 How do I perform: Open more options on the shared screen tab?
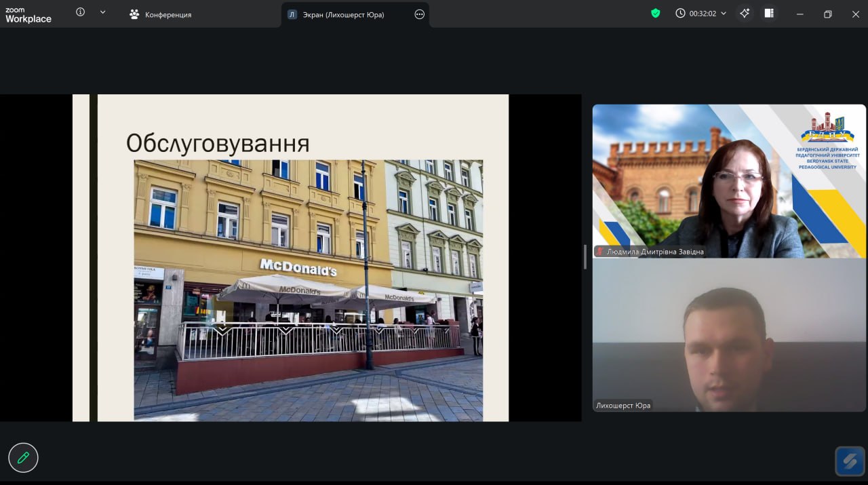tap(419, 14)
